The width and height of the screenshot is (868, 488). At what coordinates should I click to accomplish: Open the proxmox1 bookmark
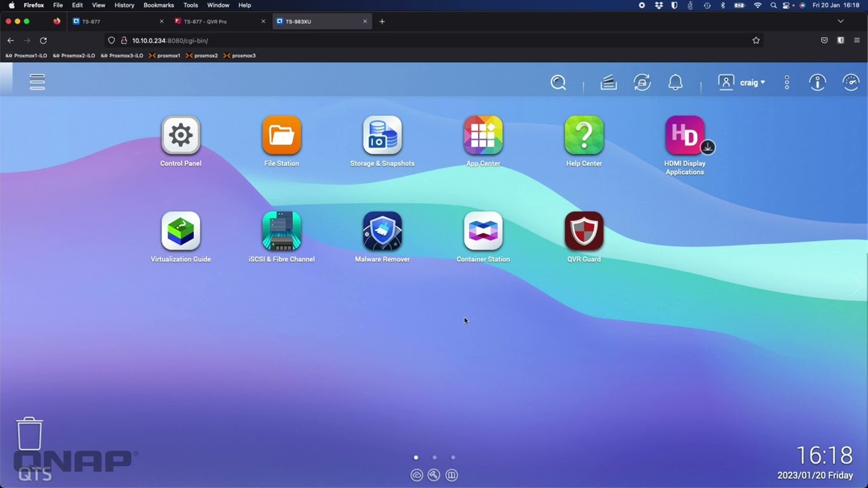pyautogui.click(x=165, y=56)
